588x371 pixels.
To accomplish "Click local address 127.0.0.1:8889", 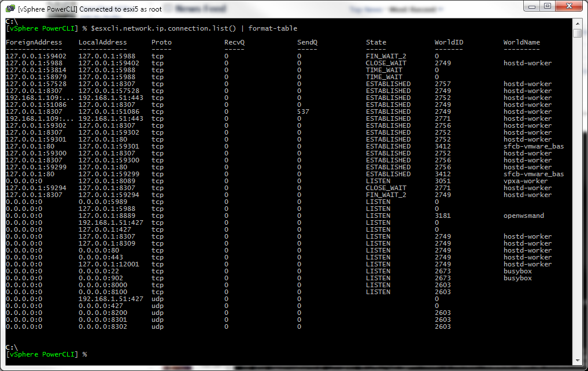I will pos(107,216).
